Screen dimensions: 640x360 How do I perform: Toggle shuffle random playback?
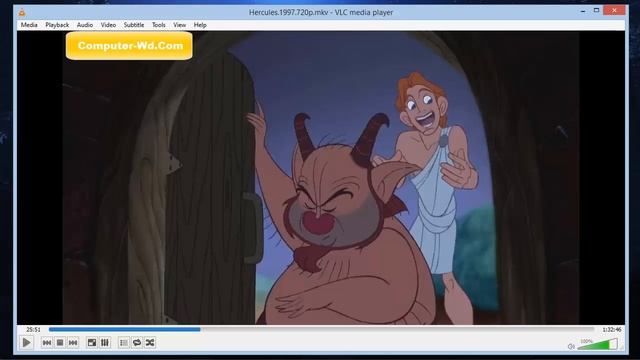[150, 342]
